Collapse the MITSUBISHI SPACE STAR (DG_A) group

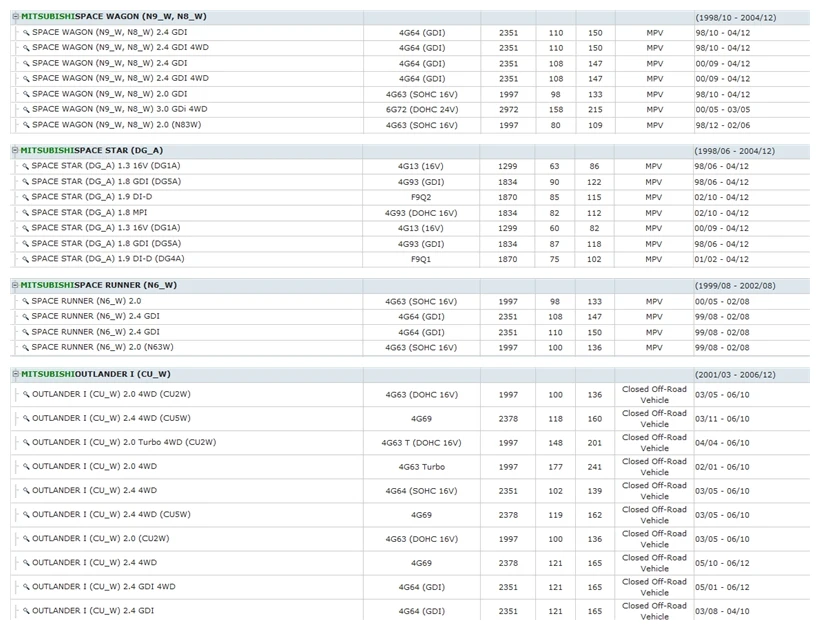tap(15, 151)
